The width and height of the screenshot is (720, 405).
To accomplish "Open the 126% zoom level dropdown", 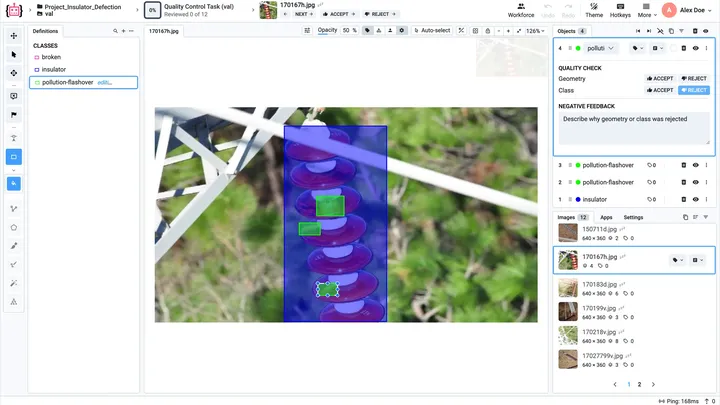I will click(x=535, y=31).
